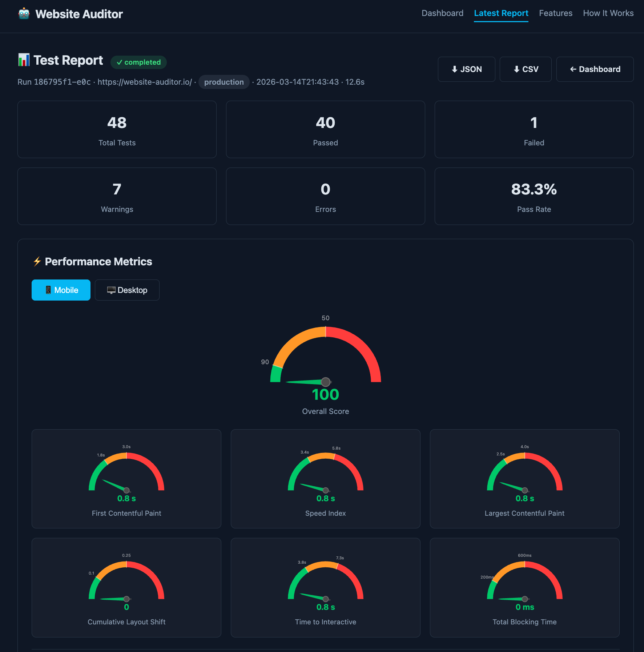Select the 0 Errors card
This screenshot has width=644, height=652.
click(x=326, y=196)
